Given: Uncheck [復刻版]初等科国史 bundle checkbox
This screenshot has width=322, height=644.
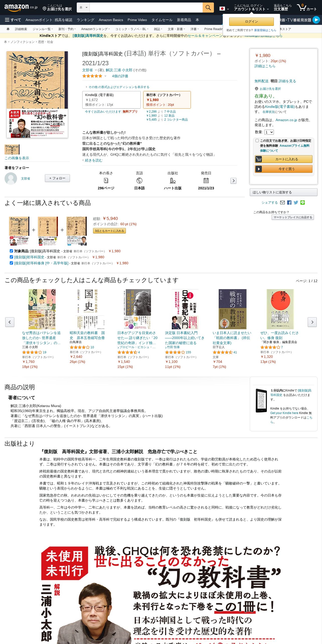Looking at the screenshot, I should [11, 257].
